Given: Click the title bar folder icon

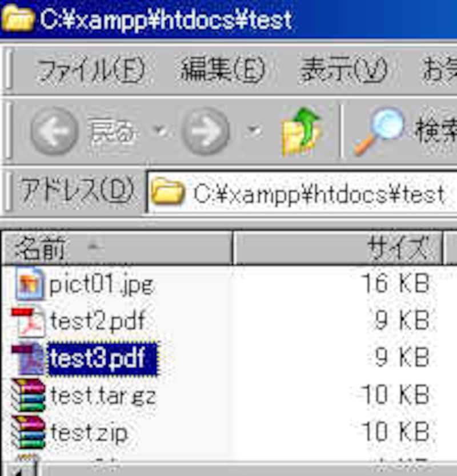Looking at the screenshot, I should point(17,18).
